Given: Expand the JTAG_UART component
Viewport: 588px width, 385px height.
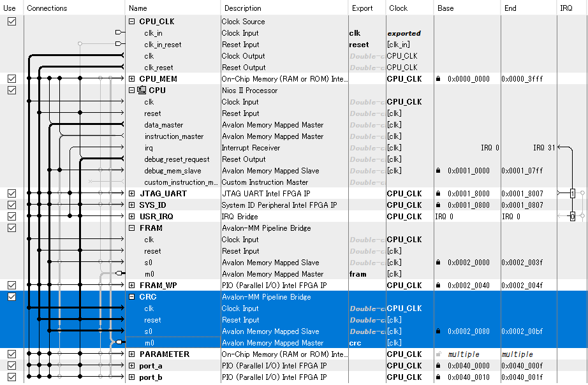Looking at the screenshot, I should pos(131,193).
